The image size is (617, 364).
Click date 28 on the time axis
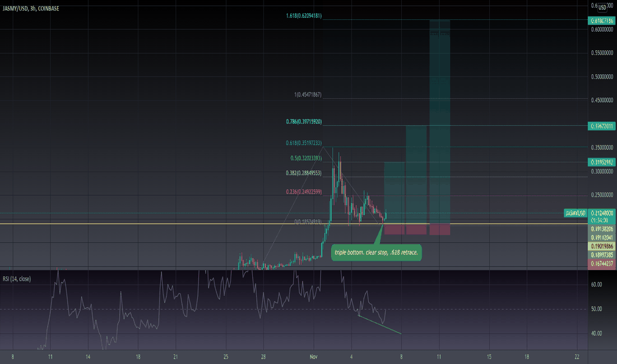[x=263, y=357]
